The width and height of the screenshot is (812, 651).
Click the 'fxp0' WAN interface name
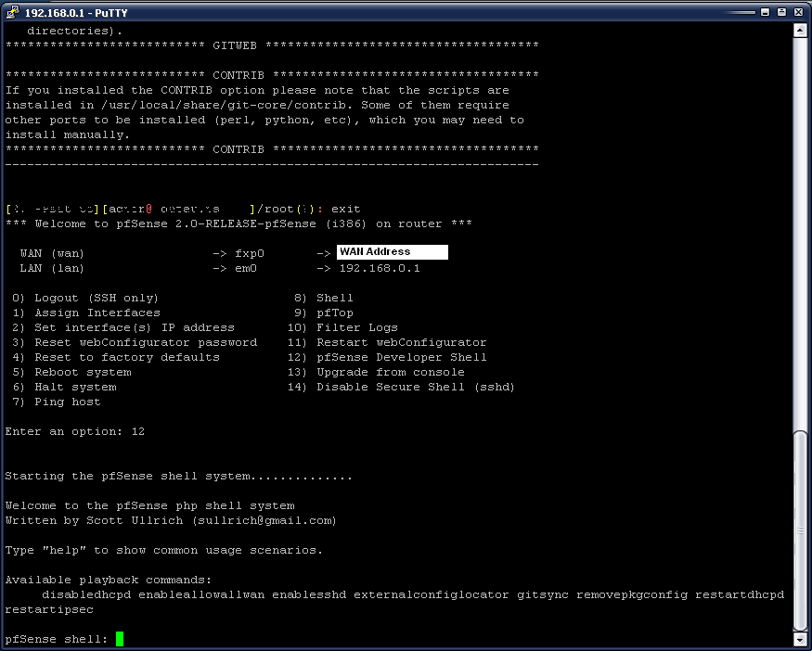point(250,253)
